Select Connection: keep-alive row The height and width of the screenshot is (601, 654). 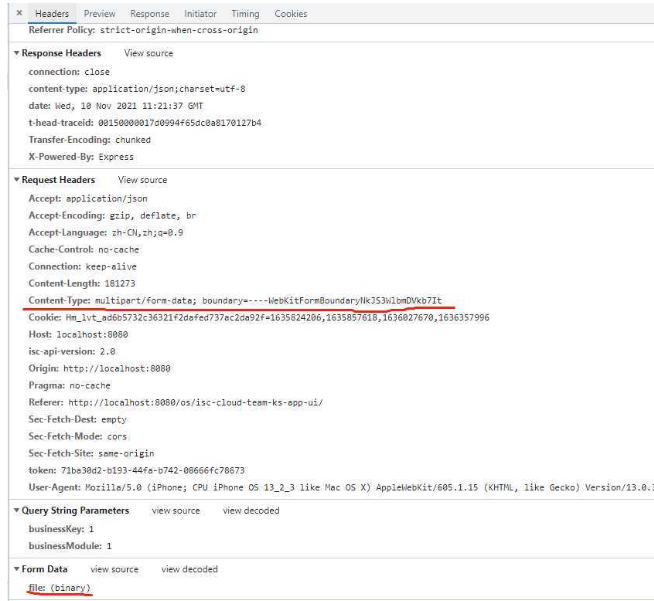[x=83, y=267]
